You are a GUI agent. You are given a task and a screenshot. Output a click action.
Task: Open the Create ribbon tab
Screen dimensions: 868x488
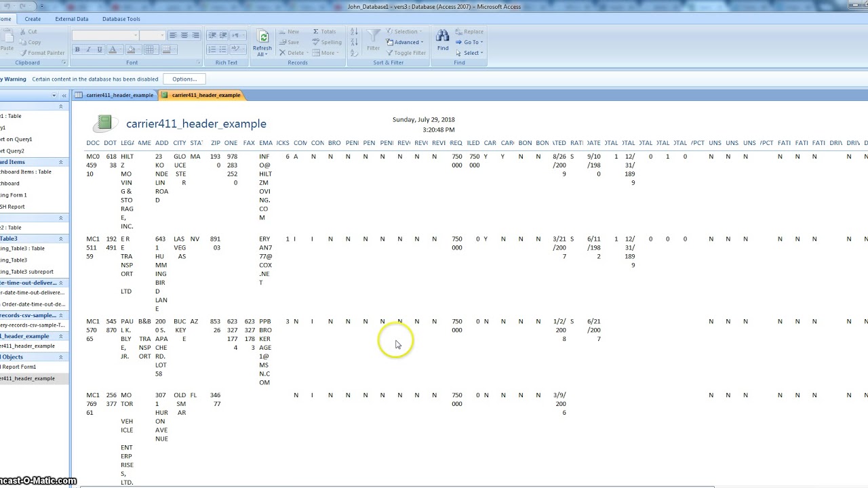tap(33, 19)
